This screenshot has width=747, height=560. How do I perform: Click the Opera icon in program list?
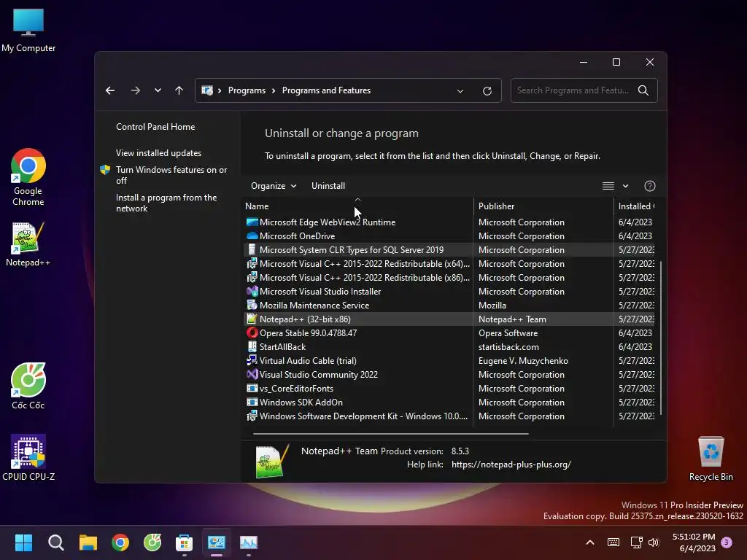(x=252, y=332)
